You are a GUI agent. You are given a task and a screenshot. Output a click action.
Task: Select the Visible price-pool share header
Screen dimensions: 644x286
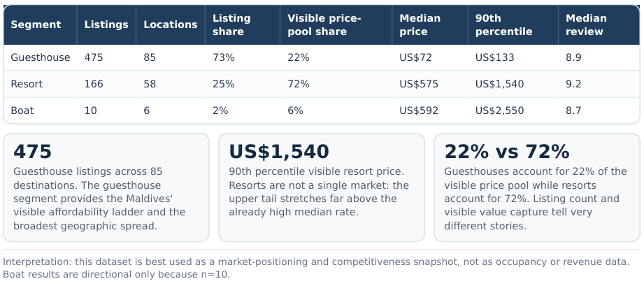pos(324,24)
